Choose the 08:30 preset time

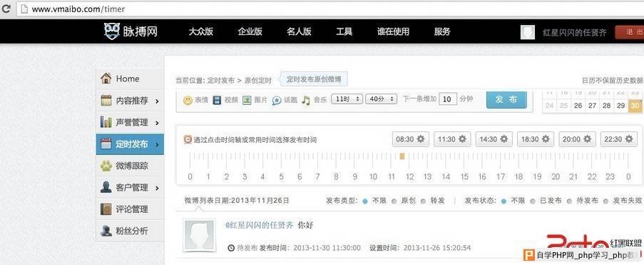[x=404, y=139]
